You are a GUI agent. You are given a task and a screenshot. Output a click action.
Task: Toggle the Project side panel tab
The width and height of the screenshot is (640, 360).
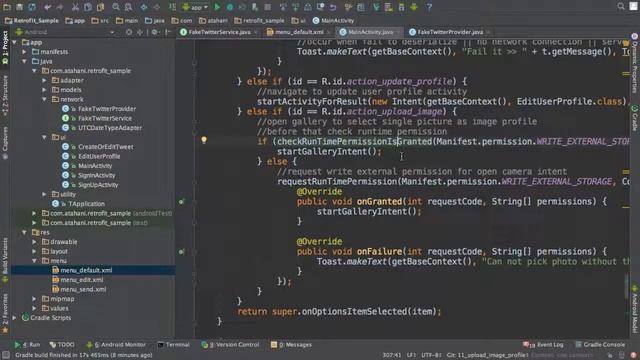[x=5, y=47]
